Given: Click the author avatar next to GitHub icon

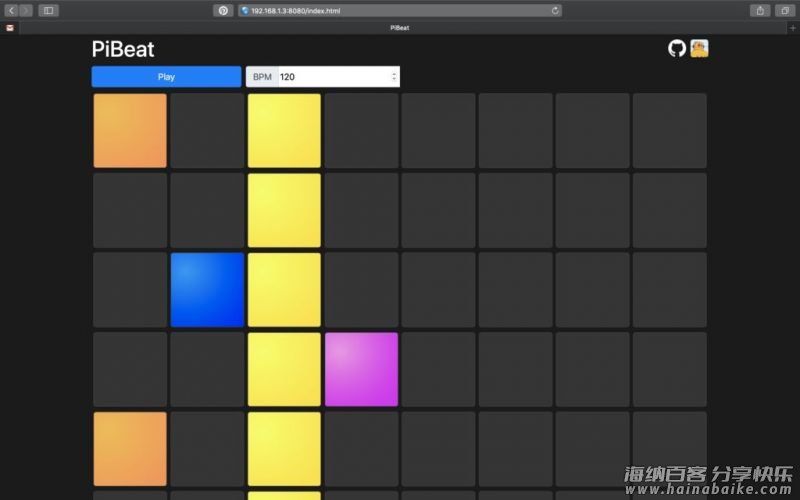Looking at the screenshot, I should click(699, 48).
